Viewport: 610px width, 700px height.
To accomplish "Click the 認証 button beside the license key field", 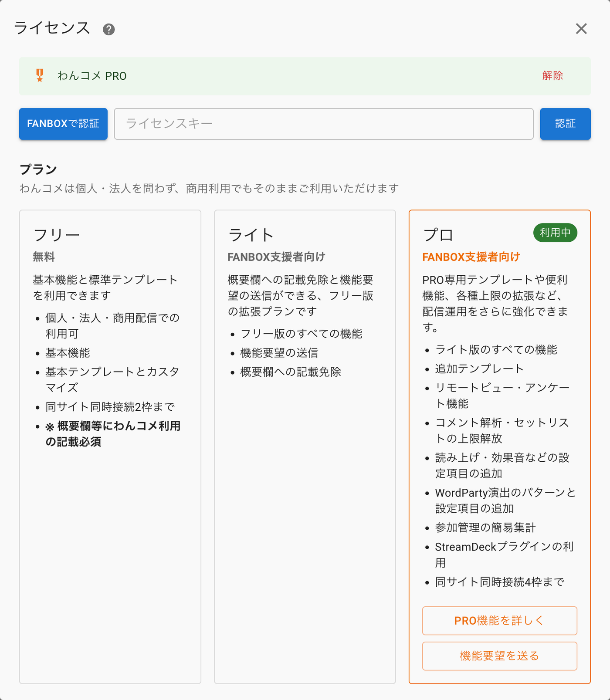I will 565,124.
